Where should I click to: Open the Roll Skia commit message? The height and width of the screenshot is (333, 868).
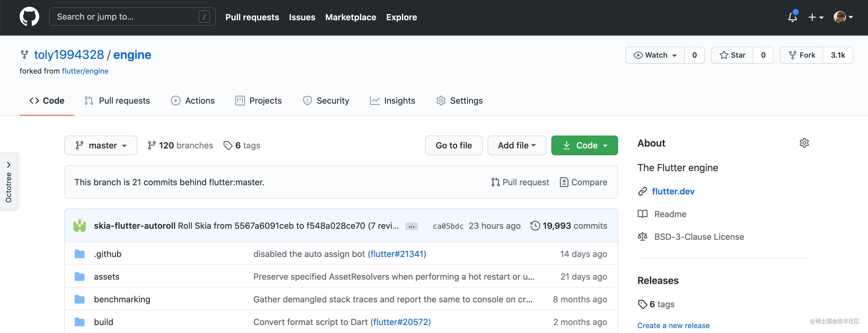(x=288, y=226)
